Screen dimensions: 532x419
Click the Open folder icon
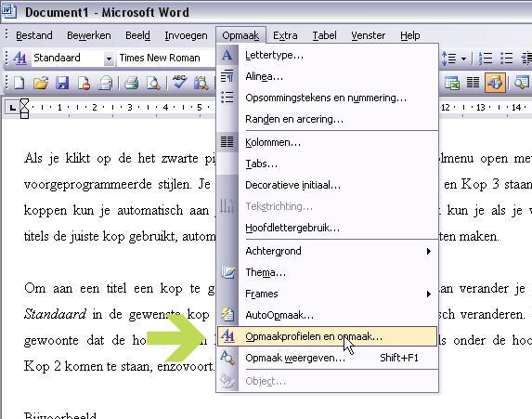41,83
